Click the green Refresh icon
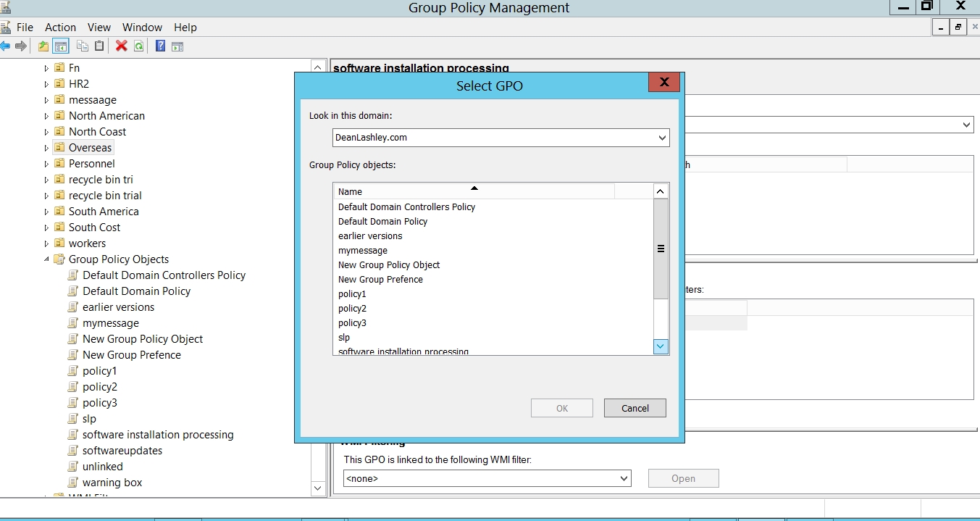The image size is (980, 521). pos(138,46)
